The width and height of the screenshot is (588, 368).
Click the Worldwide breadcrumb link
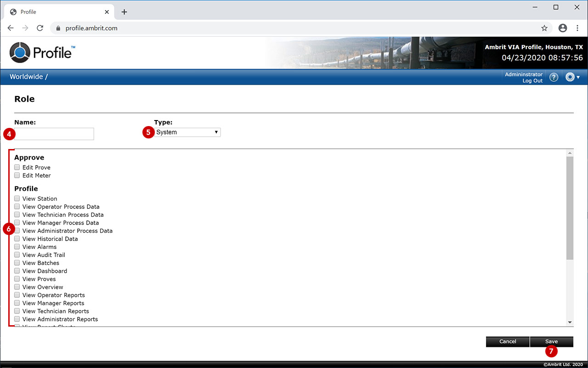pyautogui.click(x=26, y=77)
